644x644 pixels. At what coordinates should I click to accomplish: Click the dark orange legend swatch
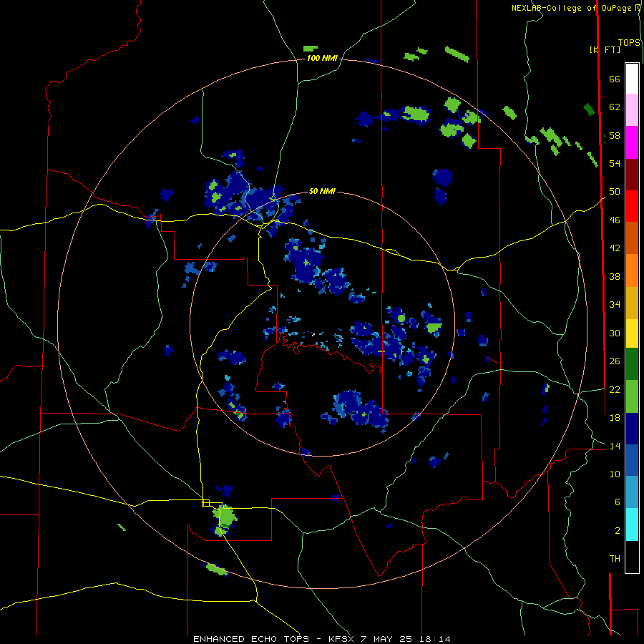(x=632, y=238)
